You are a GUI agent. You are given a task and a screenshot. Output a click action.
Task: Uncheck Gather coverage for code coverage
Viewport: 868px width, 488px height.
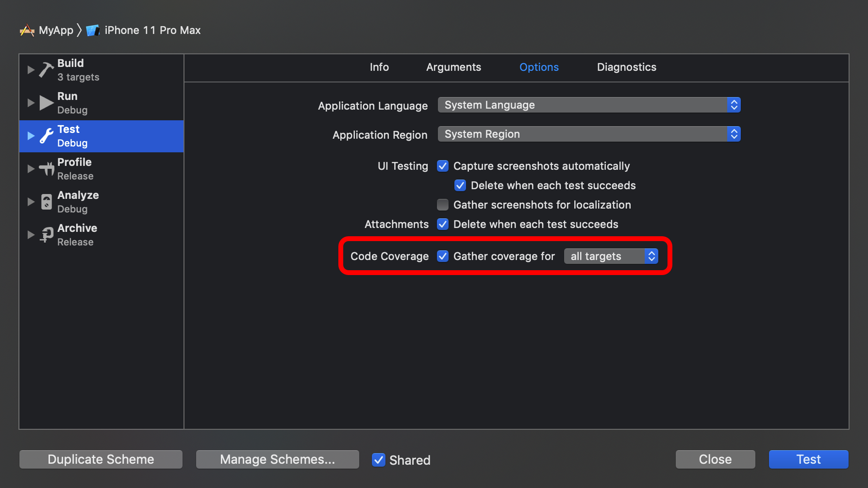pos(442,256)
